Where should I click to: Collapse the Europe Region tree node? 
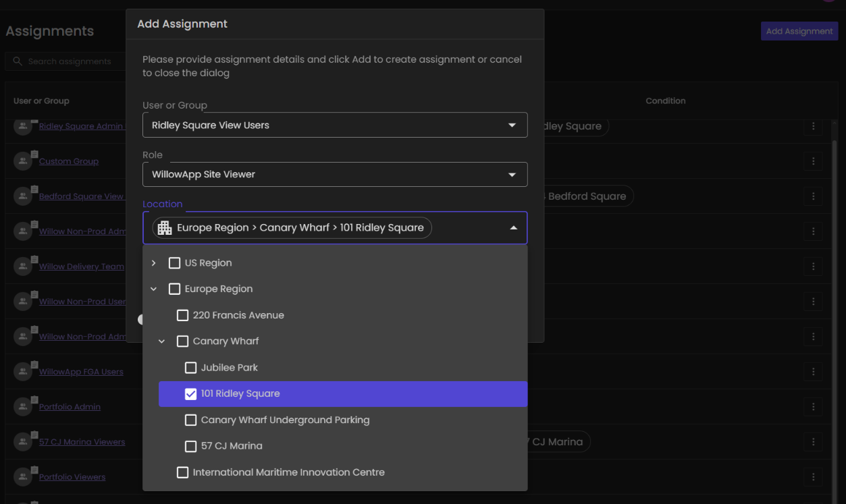coord(154,289)
